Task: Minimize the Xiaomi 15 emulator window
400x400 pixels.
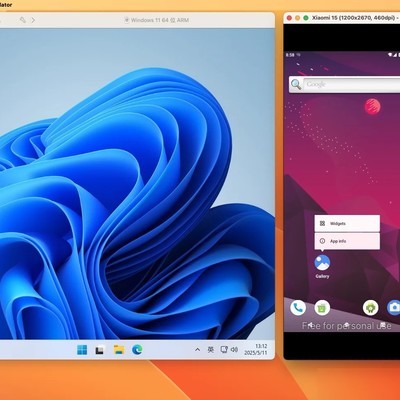Action: (297, 18)
